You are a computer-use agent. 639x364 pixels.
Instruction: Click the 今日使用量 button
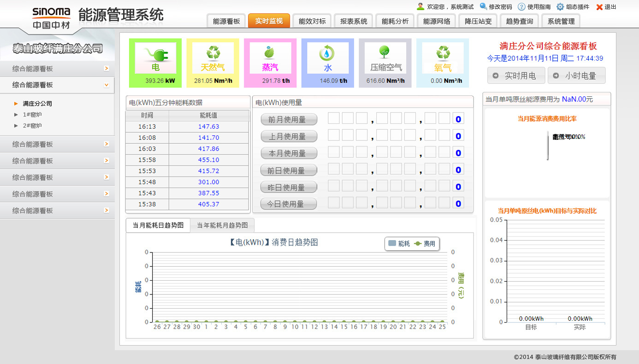coord(289,204)
